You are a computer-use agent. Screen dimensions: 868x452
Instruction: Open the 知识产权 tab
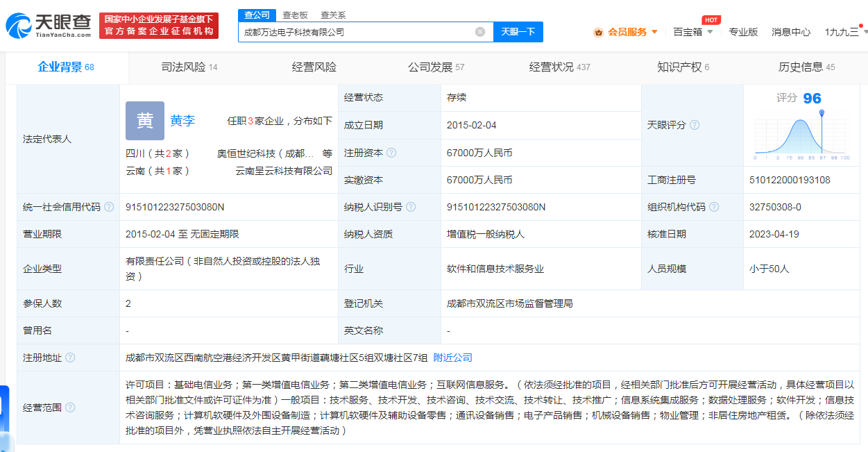coord(682,67)
